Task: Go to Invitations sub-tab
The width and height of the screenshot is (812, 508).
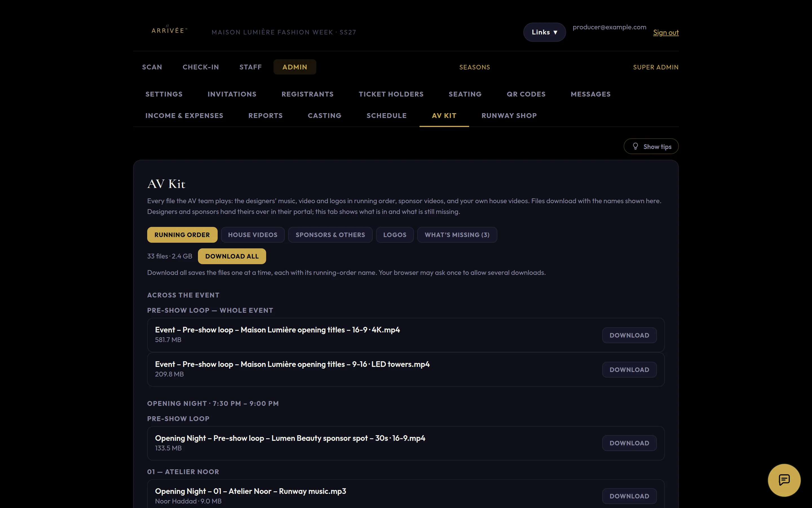Action: click(232, 94)
